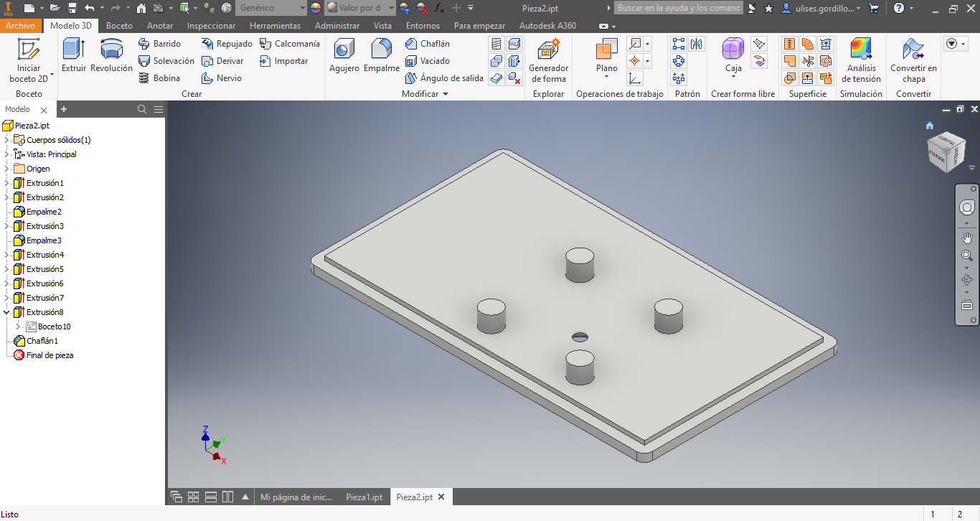Viewport: 980px width, 521px height.
Task: Select Empalme2 in the model browser
Action: 38,212
